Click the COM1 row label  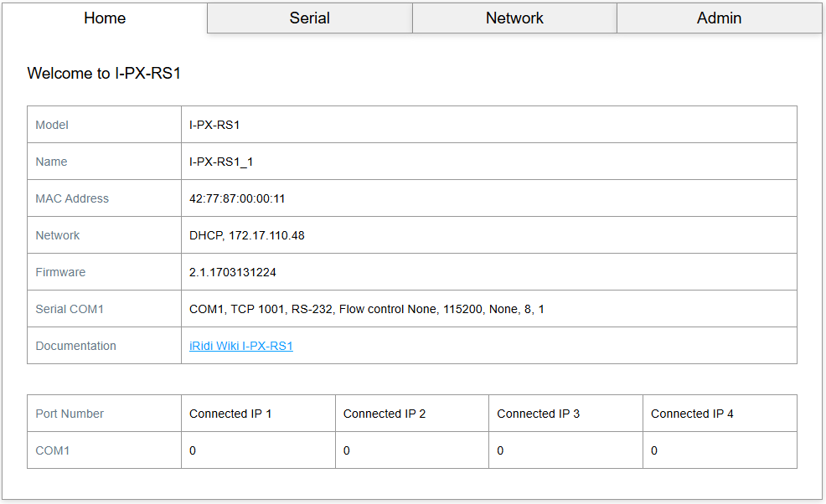tap(53, 450)
